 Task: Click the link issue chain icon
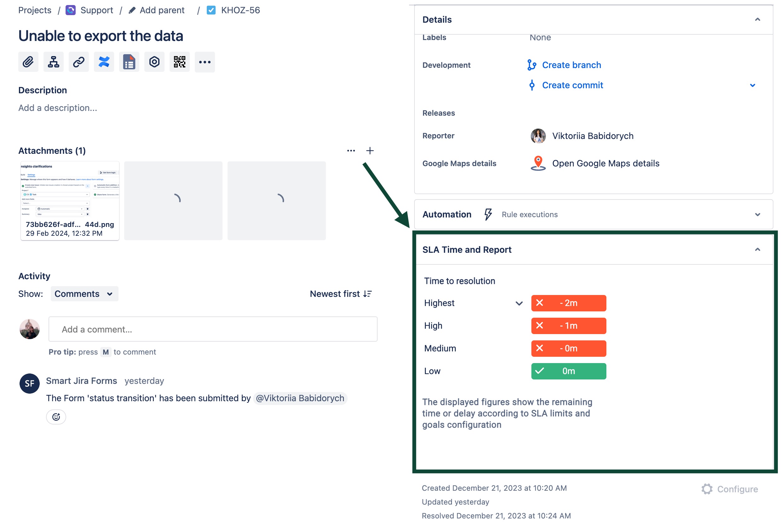[x=79, y=62]
